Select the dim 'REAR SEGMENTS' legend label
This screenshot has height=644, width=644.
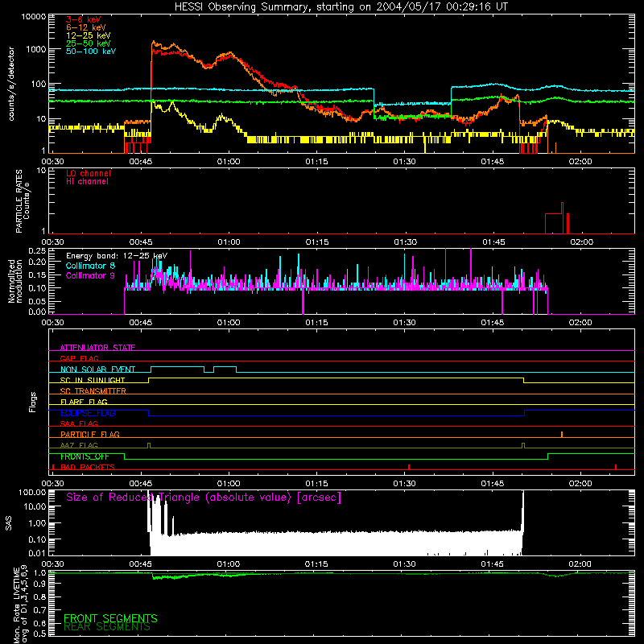pyautogui.click(x=107, y=627)
